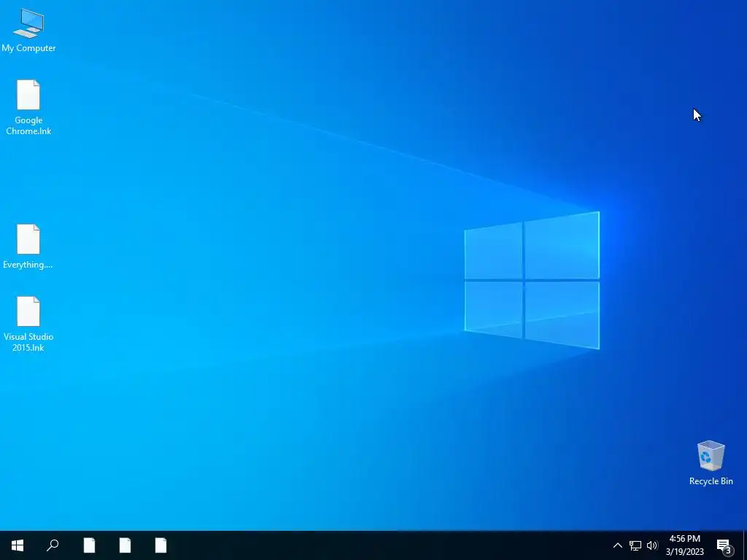Click the middle blank pinned taskbar icon
This screenshot has width=747, height=560.
tap(125, 545)
